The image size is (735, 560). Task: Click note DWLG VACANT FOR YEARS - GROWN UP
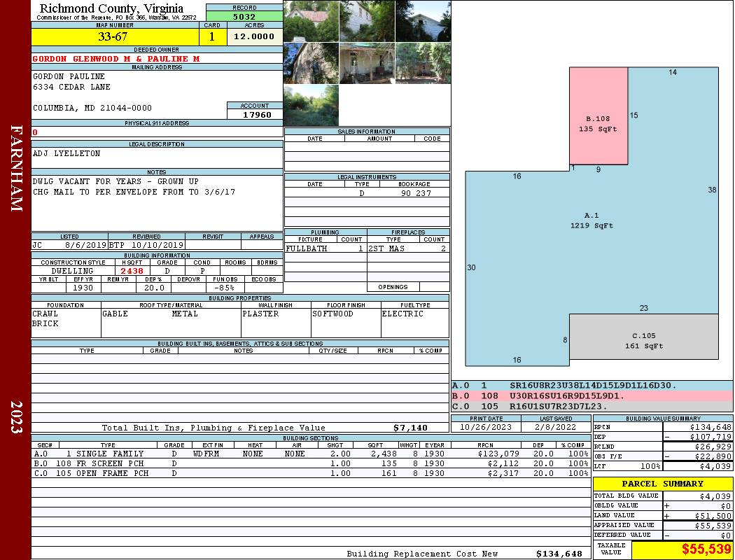[115, 181]
